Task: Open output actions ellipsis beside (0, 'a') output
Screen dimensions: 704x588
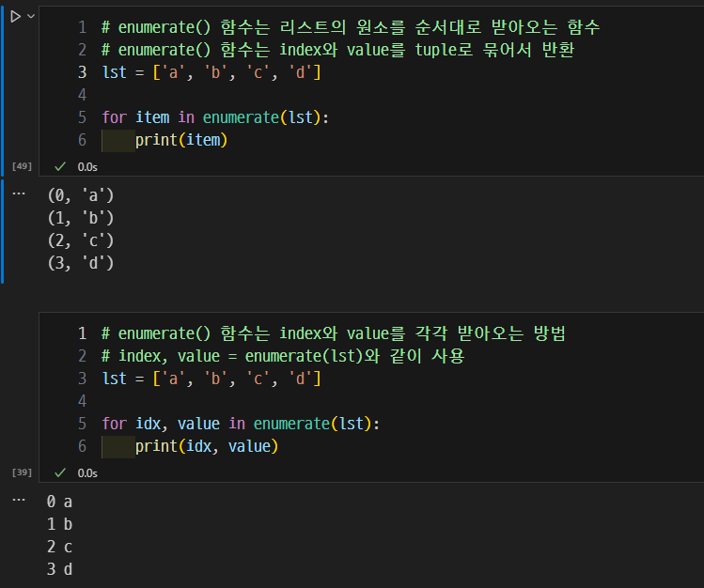Action: [19, 193]
